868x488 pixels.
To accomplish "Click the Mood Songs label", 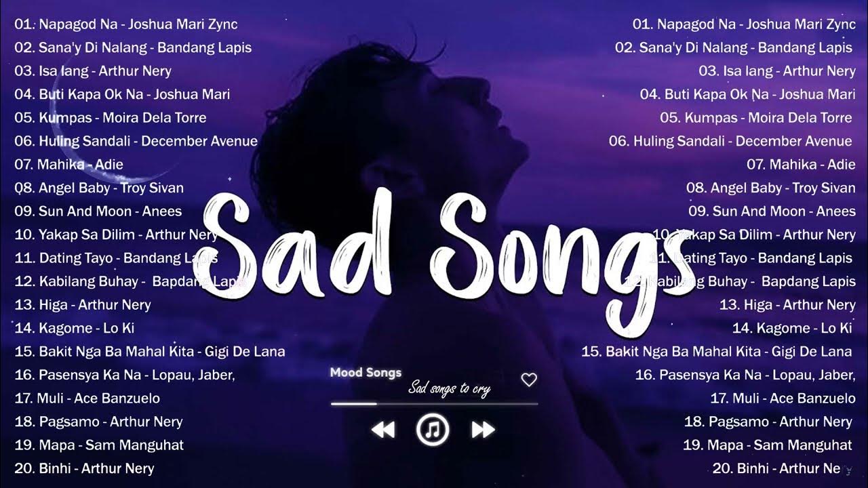I will [366, 373].
